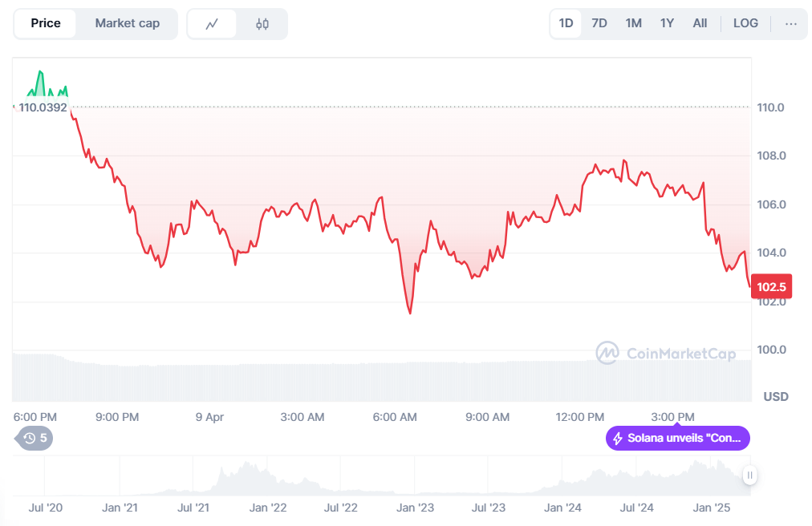Select the 1M timeframe option
812x526 pixels.
tap(633, 23)
